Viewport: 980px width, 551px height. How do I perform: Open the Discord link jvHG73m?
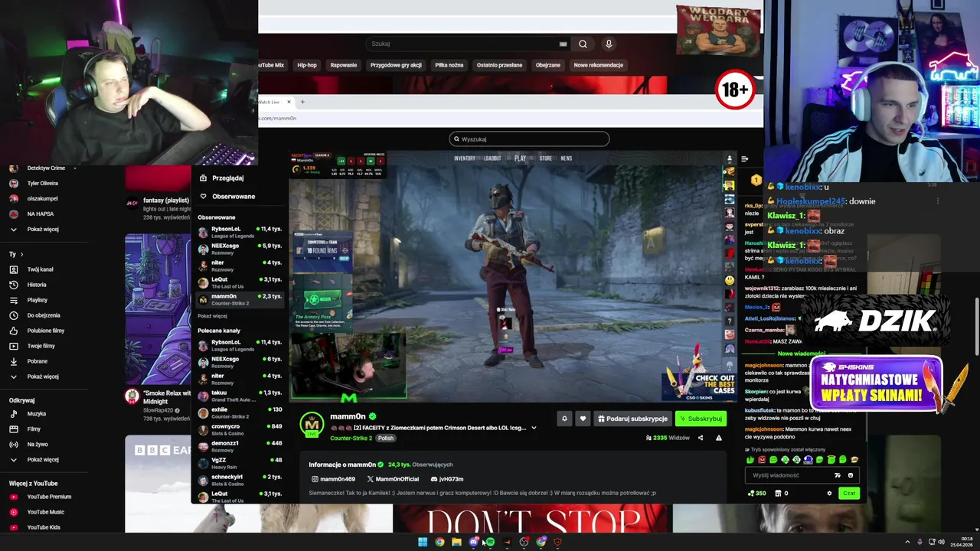(446, 479)
